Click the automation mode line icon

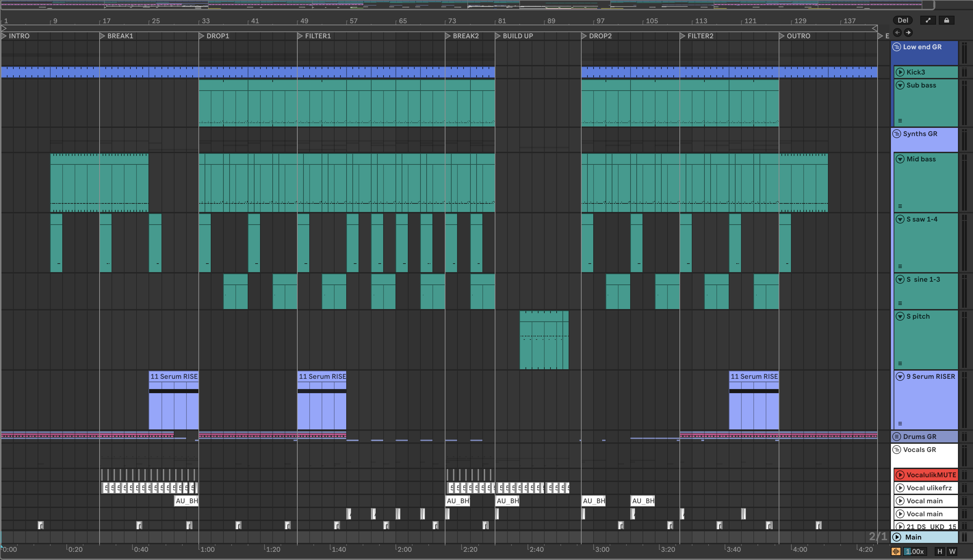[927, 21]
